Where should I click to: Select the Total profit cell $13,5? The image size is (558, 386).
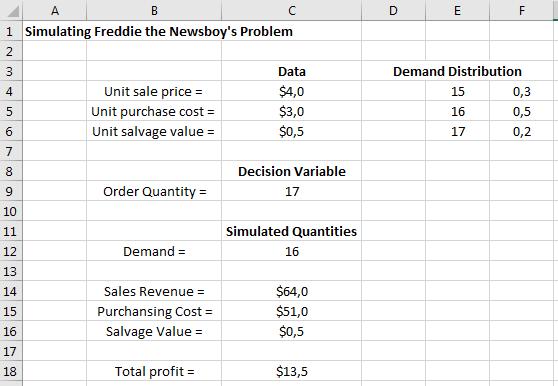(291, 371)
